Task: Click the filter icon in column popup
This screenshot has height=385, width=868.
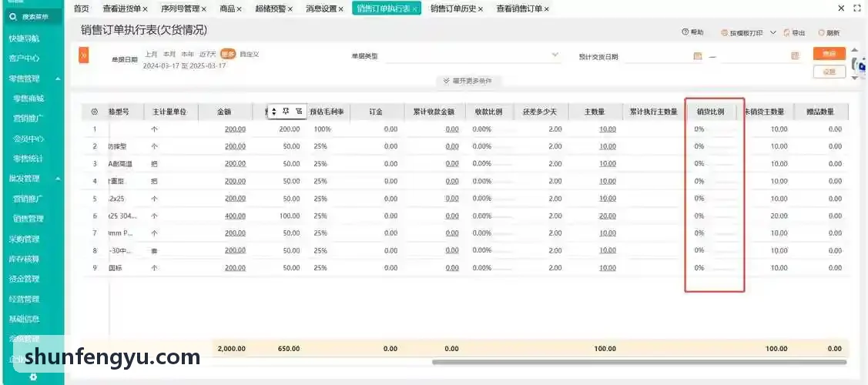Action: tap(299, 111)
